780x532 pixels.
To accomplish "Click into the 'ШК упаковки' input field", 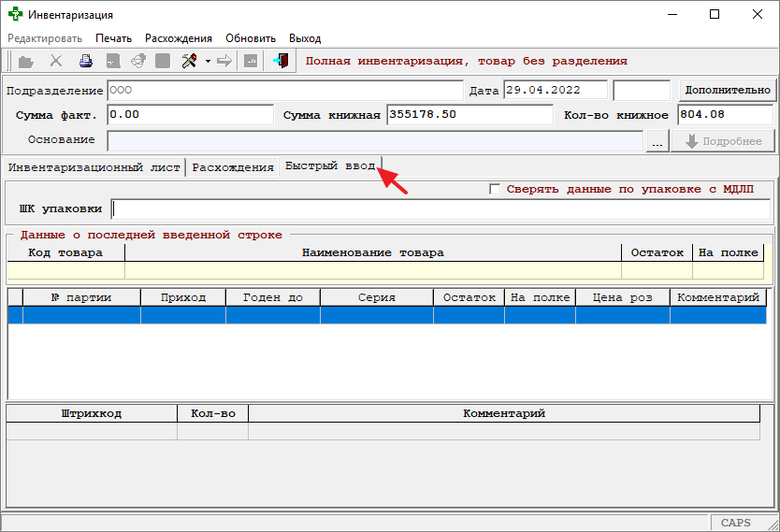I will 440,208.
